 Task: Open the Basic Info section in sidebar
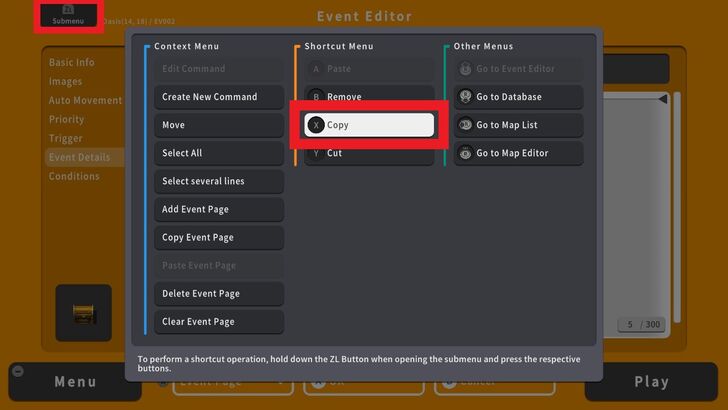click(x=72, y=62)
